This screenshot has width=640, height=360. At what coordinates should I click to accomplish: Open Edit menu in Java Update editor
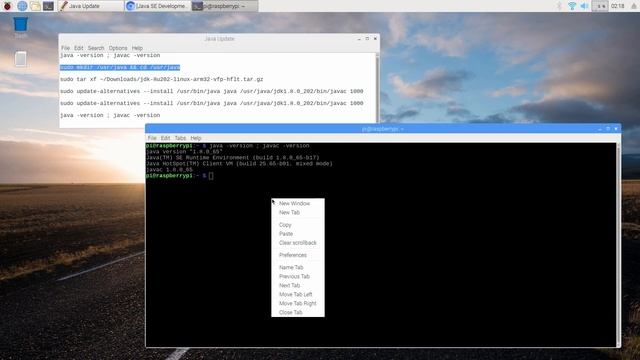point(78,48)
